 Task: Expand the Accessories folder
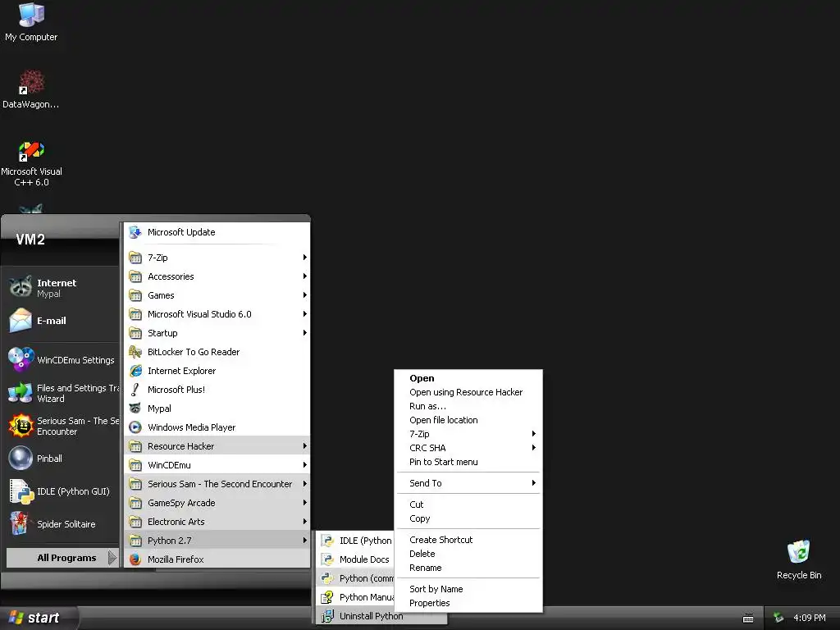point(217,276)
